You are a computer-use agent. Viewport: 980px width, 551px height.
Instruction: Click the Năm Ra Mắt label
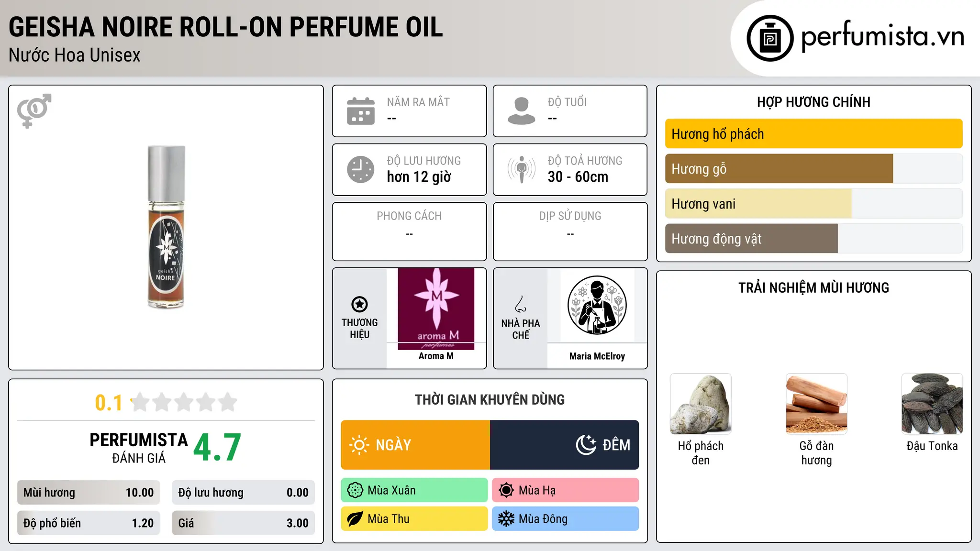click(x=418, y=102)
